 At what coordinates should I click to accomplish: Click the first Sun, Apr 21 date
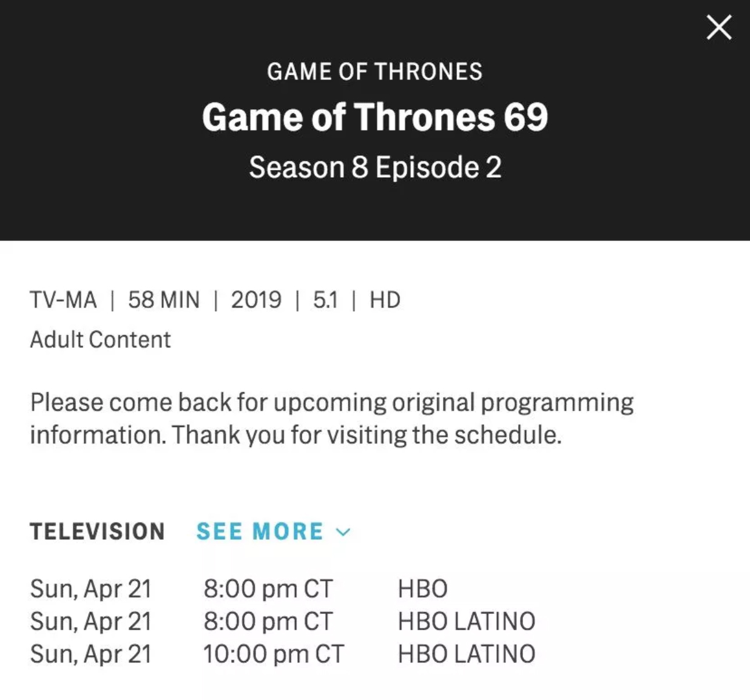coord(90,588)
